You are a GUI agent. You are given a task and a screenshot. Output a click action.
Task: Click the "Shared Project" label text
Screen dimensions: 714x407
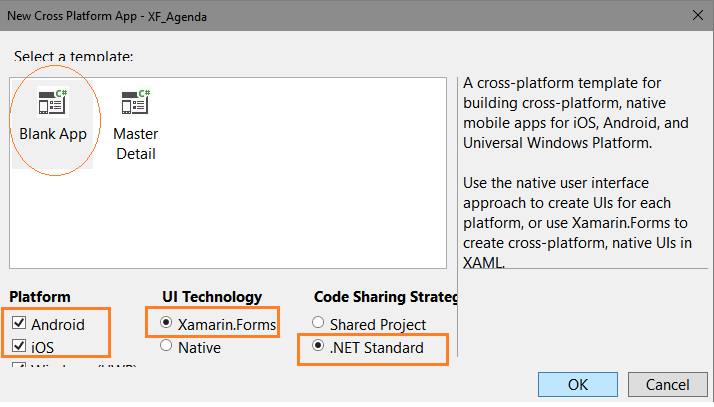[378, 325]
